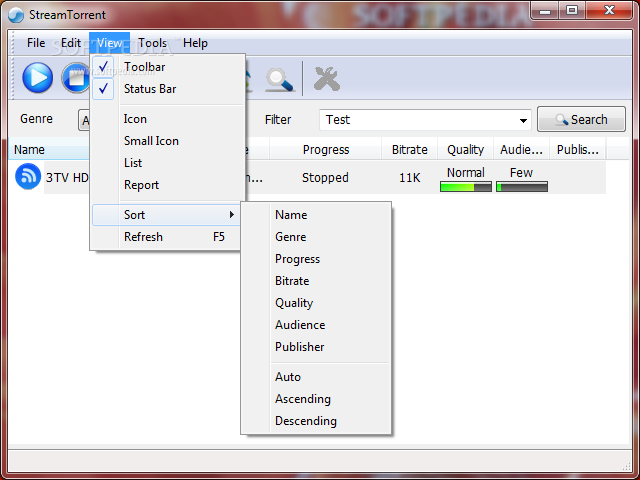Image resolution: width=640 pixels, height=480 pixels.
Task: Switch to Small Icon view
Action: [167, 141]
